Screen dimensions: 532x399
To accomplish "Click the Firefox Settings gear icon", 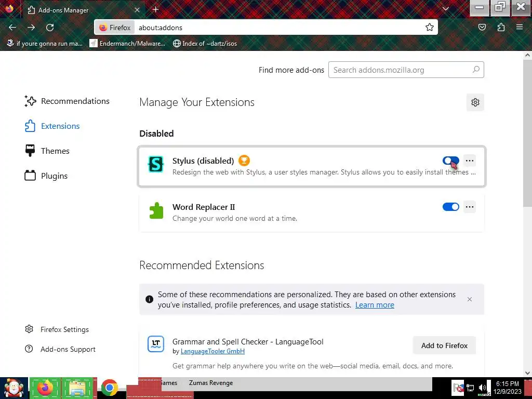I will [29, 329].
